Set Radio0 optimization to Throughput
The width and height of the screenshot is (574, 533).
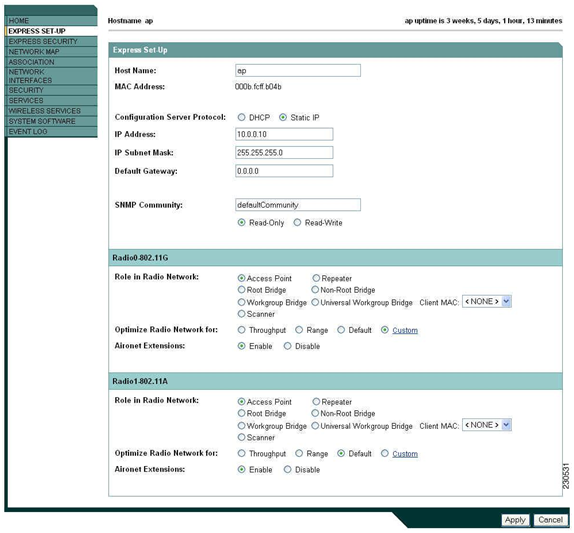pyautogui.click(x=241, y=330)
